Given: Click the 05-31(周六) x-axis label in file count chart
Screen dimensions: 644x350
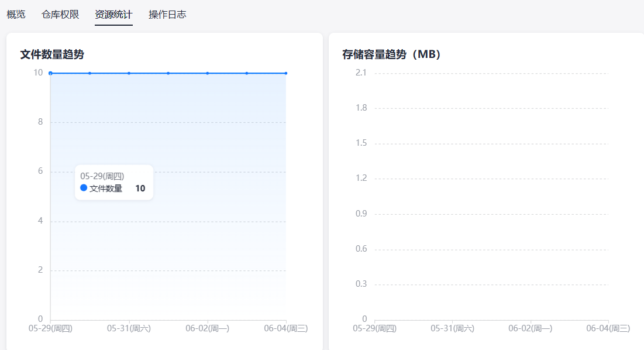Looking at the screenshot, I should [x=129, y=328].
